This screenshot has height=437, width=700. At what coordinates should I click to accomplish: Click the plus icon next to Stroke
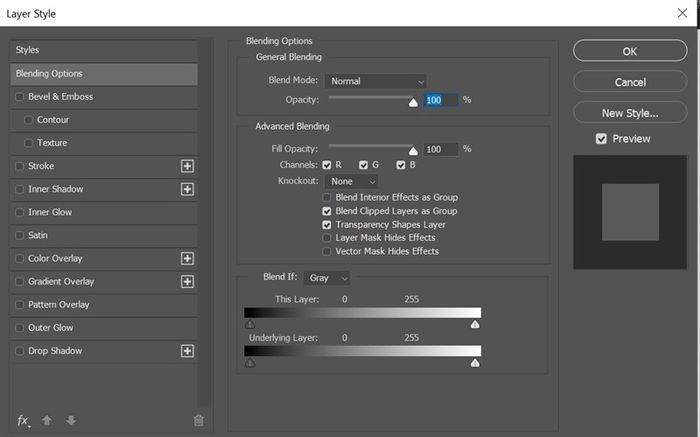click(x=187, y=166)
